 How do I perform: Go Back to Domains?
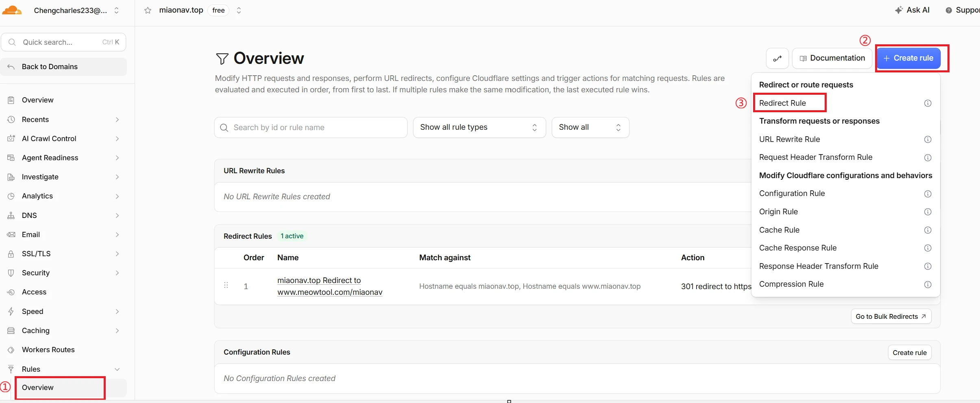coord(63,67)
